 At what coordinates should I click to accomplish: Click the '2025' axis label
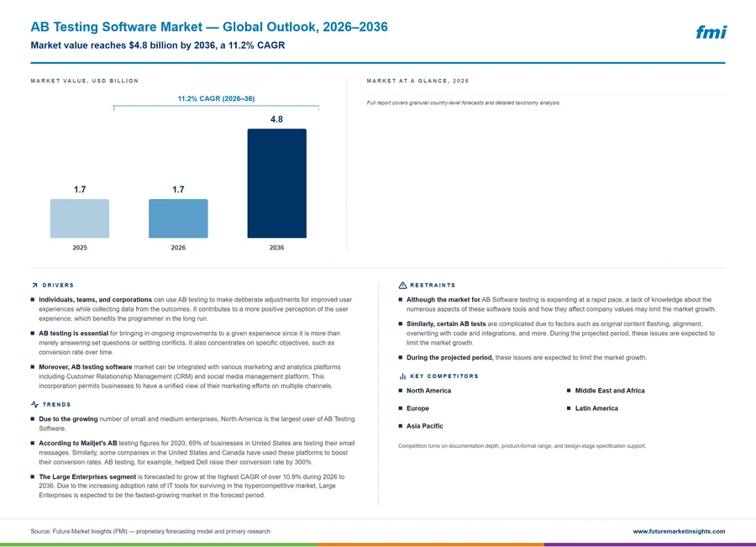coord(80,247)
